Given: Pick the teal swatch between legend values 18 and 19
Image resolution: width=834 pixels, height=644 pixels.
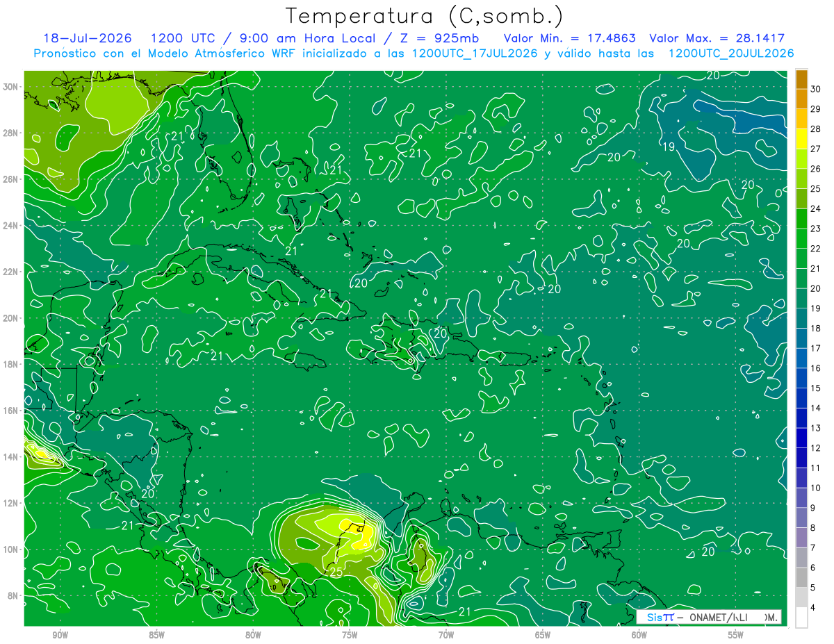Looking at the screenshot, I should [x=801, y=318].
